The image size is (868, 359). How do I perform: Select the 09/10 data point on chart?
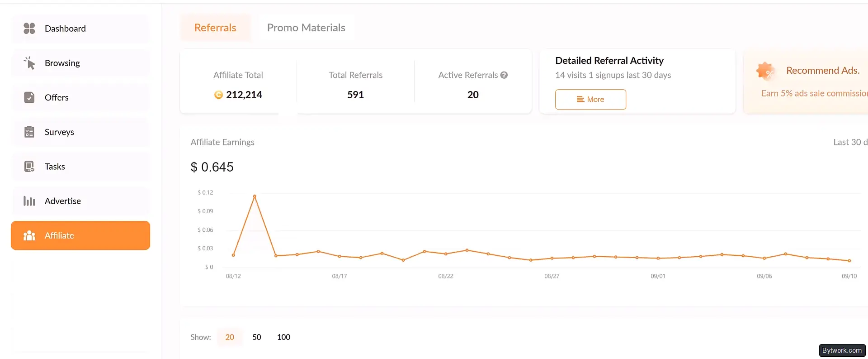point(849,261)
